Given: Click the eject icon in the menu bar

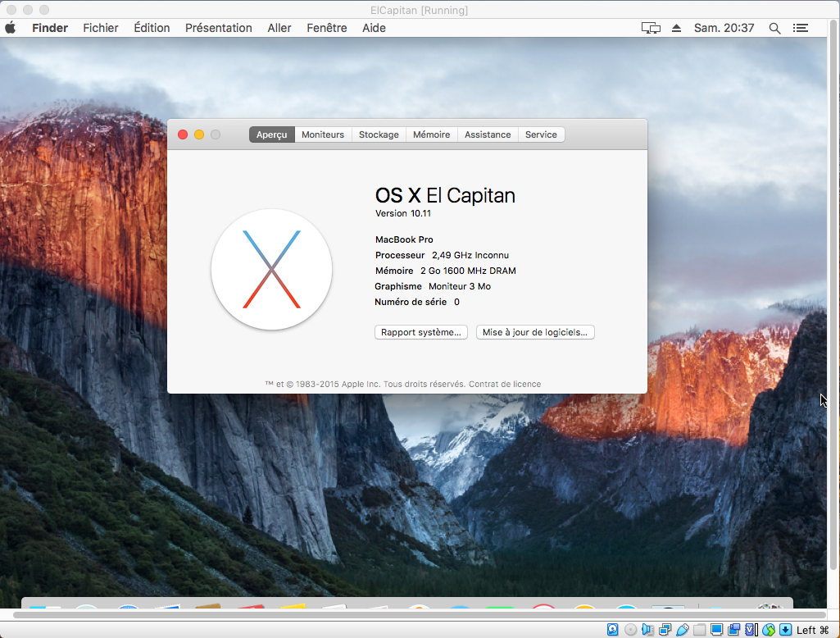Looking at the screenshot, I should point(676,28).
